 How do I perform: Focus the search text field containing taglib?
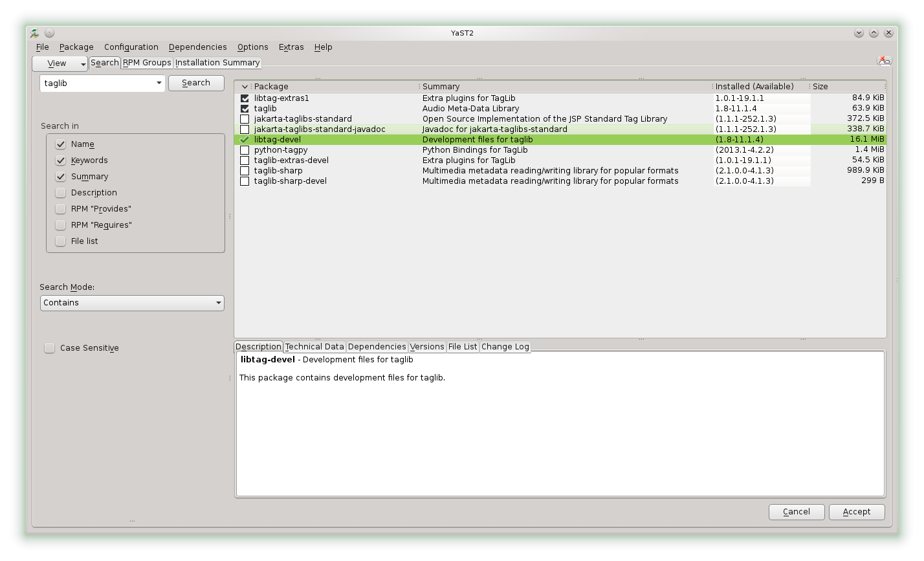pos(98,83)
